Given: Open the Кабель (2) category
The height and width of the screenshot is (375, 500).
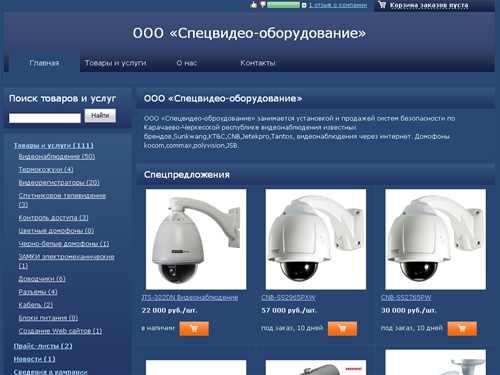Looking at the screenshot, I should point(36,305).
